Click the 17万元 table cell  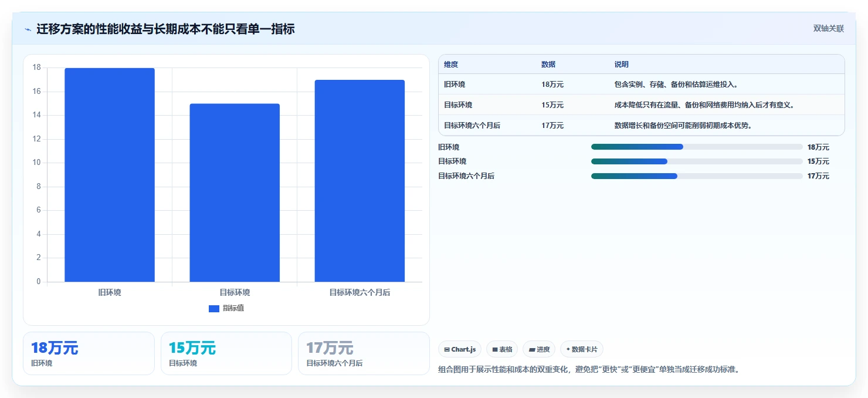coord(552,126)
